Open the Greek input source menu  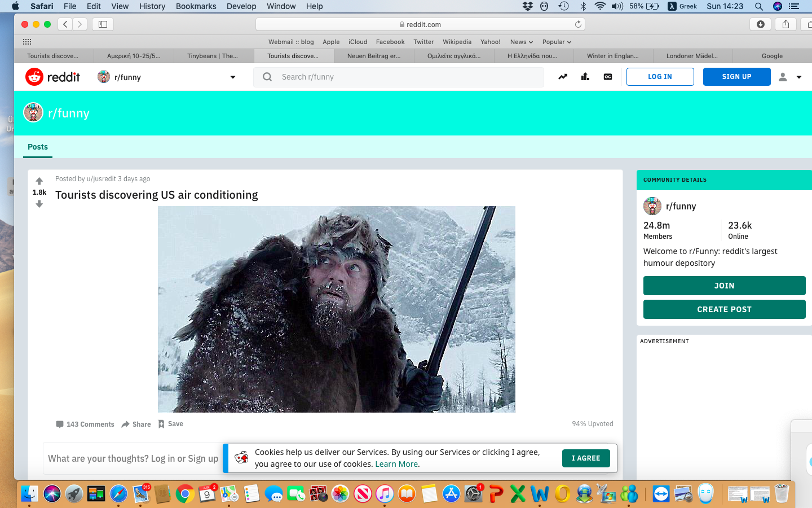click(x=682, y=6)
